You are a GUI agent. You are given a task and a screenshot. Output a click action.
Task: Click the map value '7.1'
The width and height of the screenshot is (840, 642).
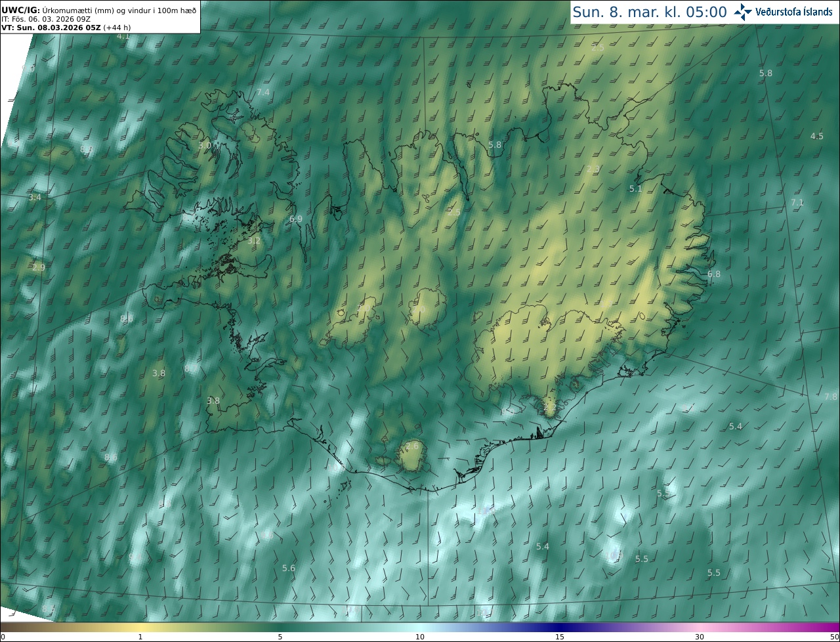pyautogui.click(x=797, y=203)
